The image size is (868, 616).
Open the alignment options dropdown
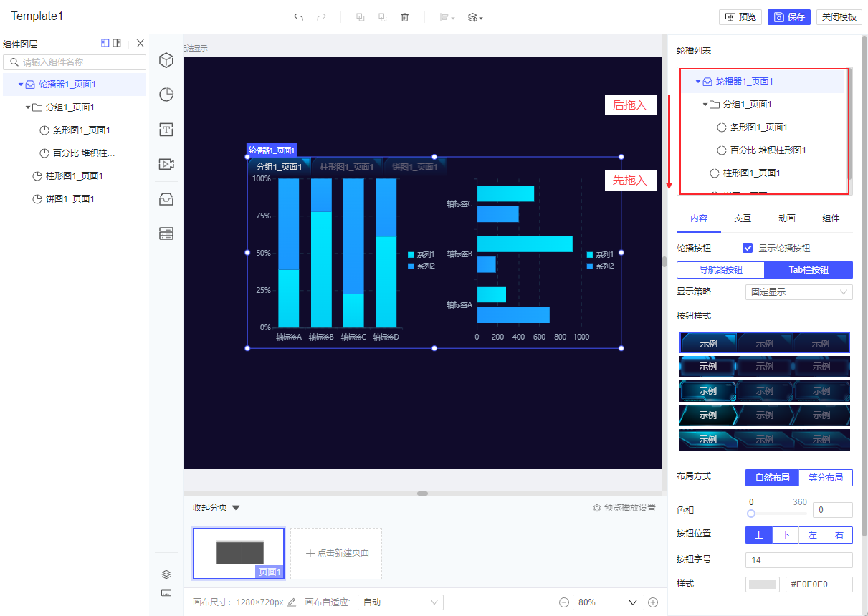447,17
